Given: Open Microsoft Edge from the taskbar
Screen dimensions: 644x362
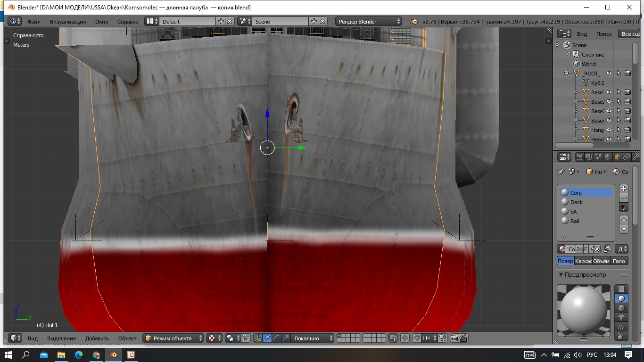Looking at the screenshot, I should click(79, 354).
